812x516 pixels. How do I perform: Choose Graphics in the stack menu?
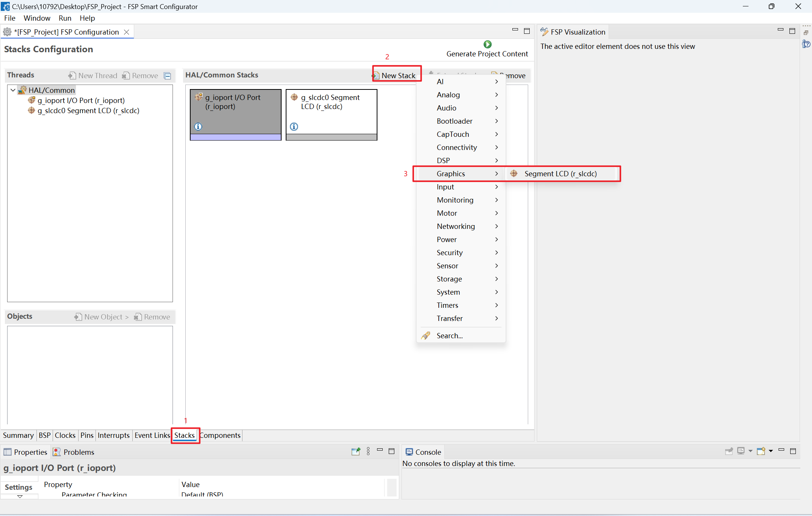click(x=461, y=174)
